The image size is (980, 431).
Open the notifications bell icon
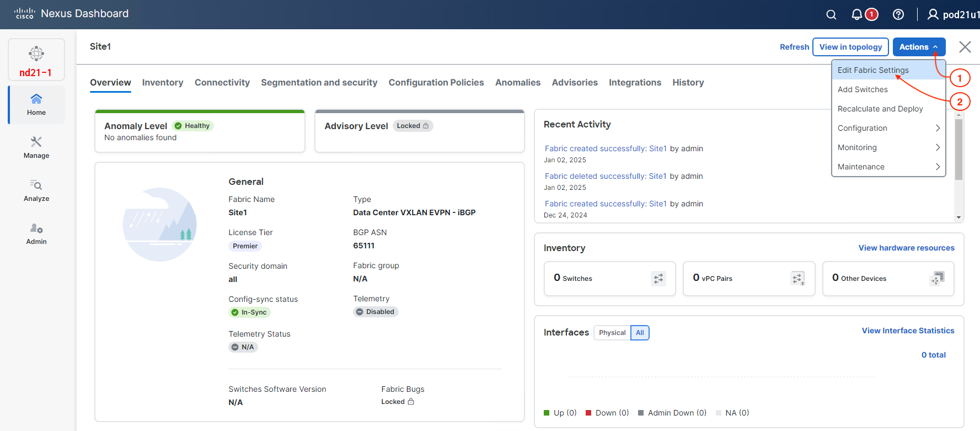(x=856, y=15)
